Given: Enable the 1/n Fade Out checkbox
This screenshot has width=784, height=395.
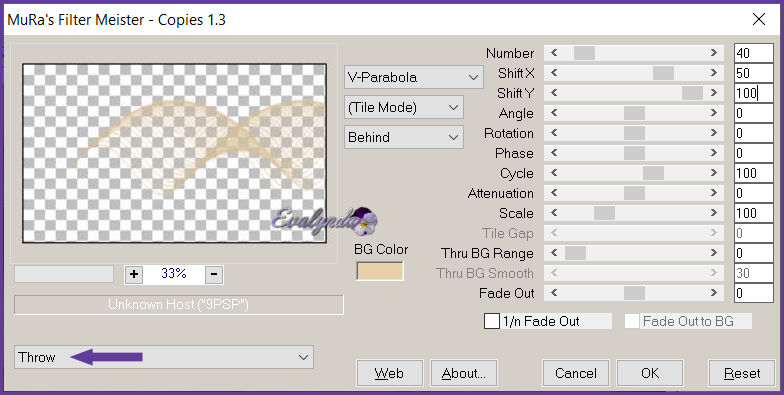Looking at the screenshot, I should pyautogui.click(x=492, y=321).
